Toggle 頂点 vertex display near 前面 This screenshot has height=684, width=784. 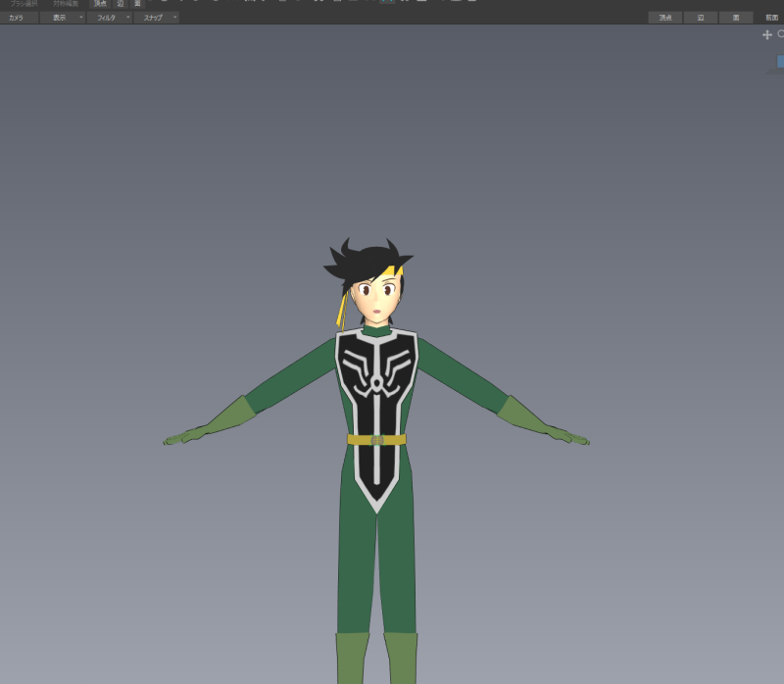[x=665, y=18]
